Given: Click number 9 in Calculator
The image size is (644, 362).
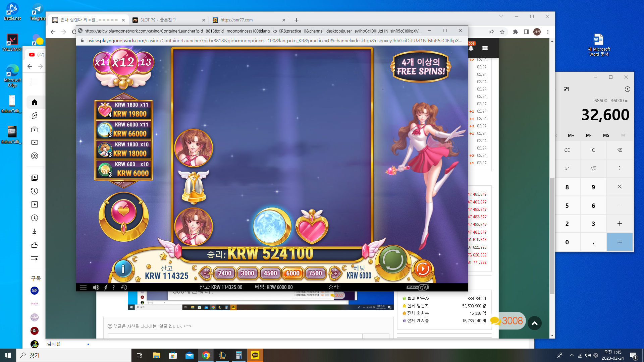Looking at the screenshot, I should click(593, 187).
